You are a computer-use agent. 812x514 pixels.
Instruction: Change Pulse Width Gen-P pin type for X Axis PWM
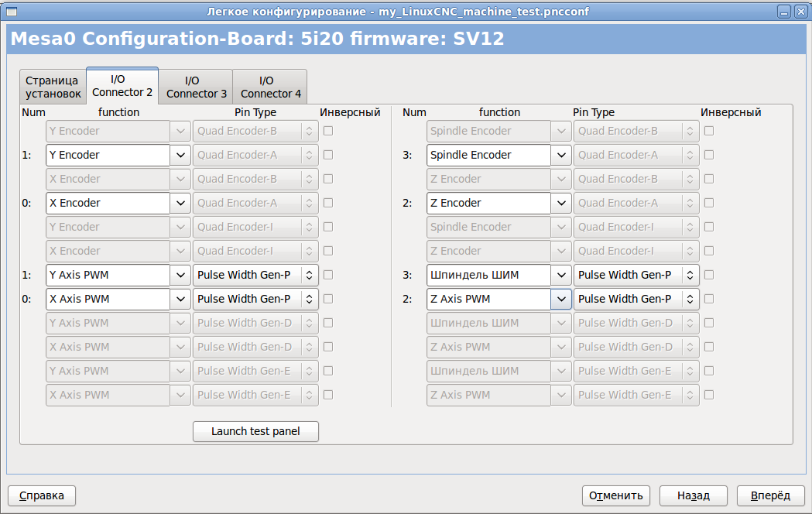pyautogui.click(x=255, y=299)
